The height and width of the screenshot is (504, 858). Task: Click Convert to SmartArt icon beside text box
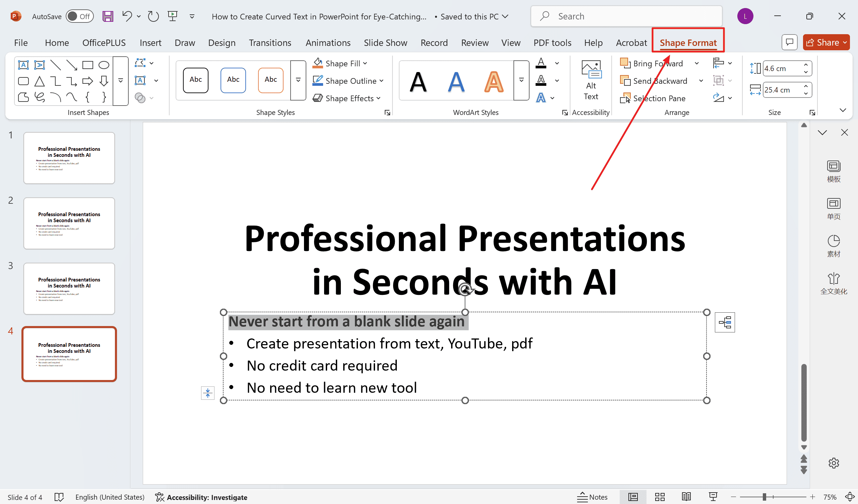[725, 322]
